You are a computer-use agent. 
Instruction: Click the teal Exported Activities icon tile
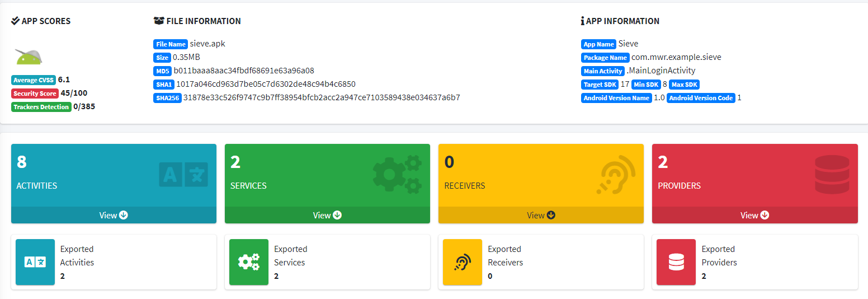(35, 262)
